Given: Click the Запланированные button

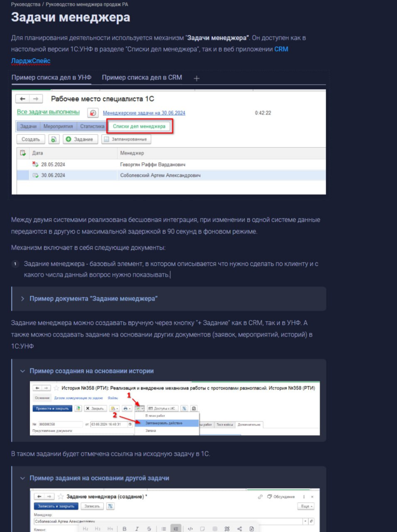Looking at the screenshot, I should [126, 139].
